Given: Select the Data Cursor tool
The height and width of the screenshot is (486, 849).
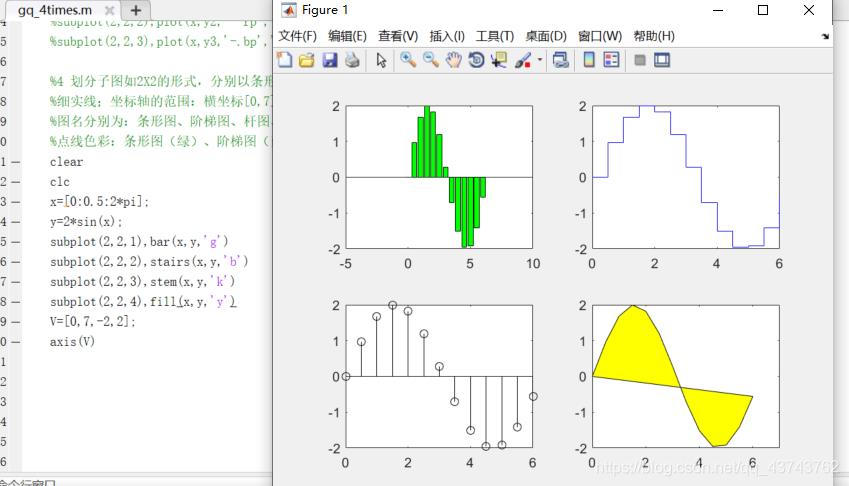Looking at the screenshot, I should click(x=499, y=60).
